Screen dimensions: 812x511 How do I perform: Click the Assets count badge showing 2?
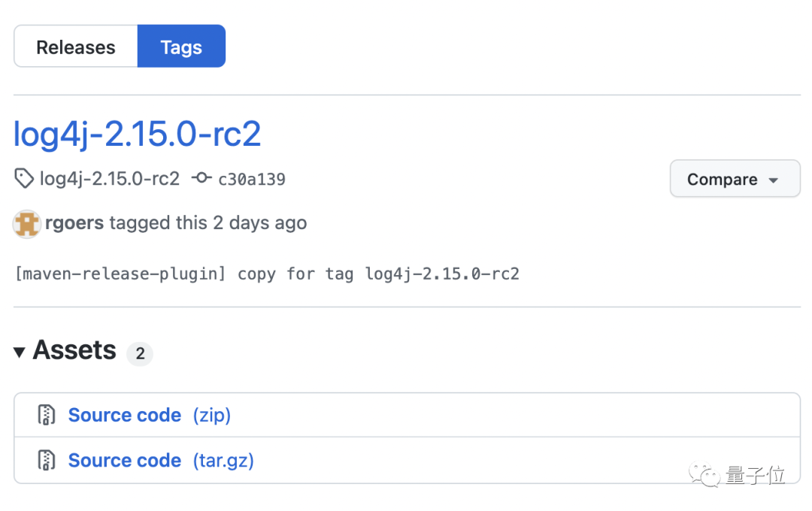tap(140, 353)
